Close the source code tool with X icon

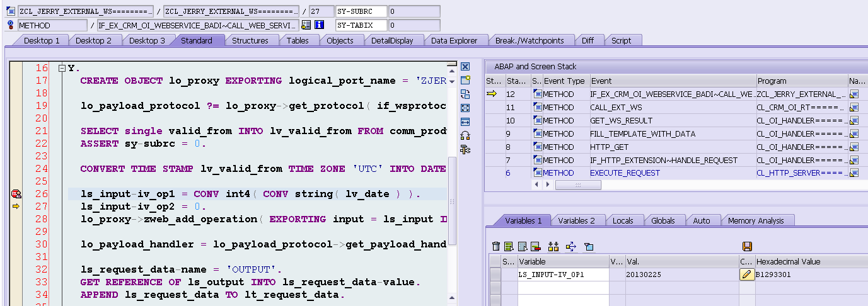pyautogui.click(x=465, y=66)
